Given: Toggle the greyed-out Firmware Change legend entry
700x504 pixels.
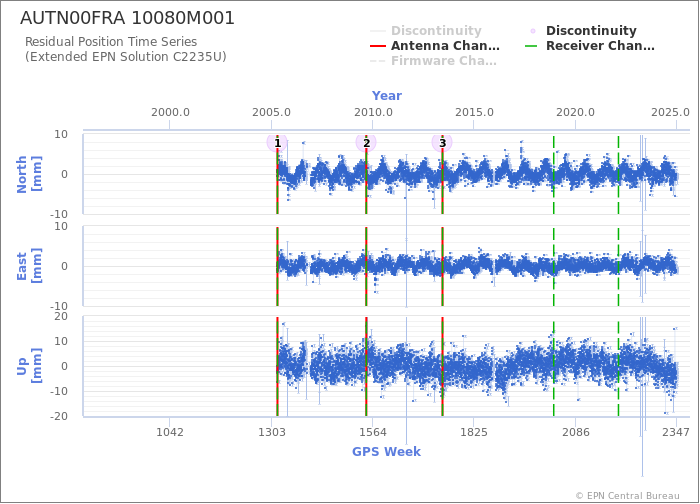Looking at the screenshot, I should click(433, 61).
